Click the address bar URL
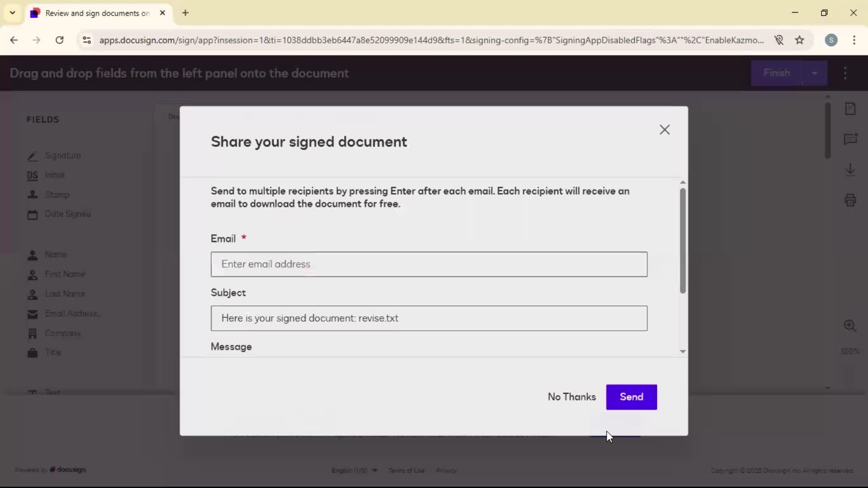This screenshot has height=488, width=868. click(432, 40)
